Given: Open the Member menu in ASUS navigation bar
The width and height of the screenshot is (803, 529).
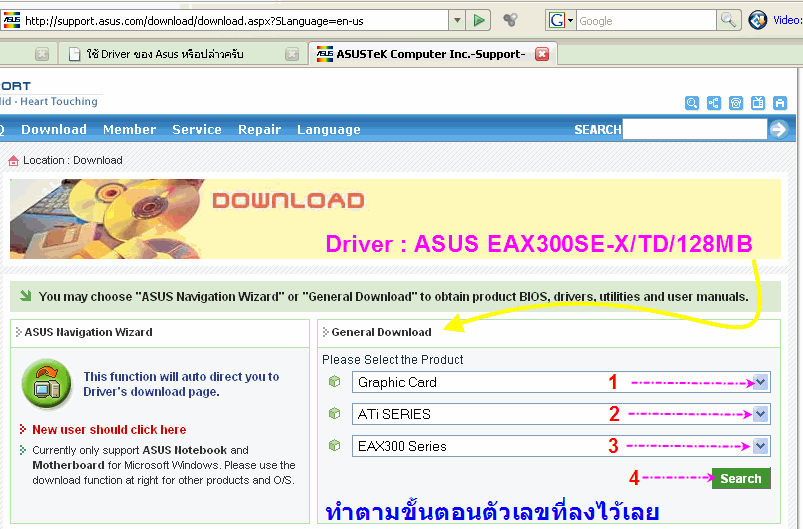Looking at the screenshot, I should (x=130, y=130).
